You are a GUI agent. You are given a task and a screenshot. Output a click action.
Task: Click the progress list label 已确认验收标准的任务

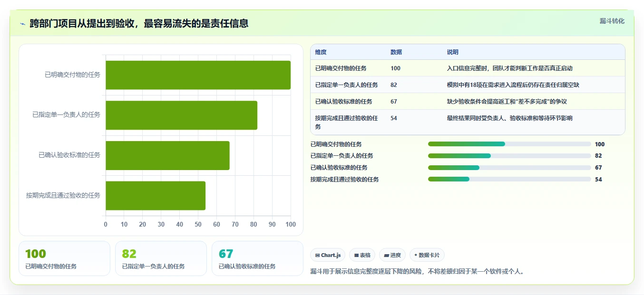coord(339,168)
